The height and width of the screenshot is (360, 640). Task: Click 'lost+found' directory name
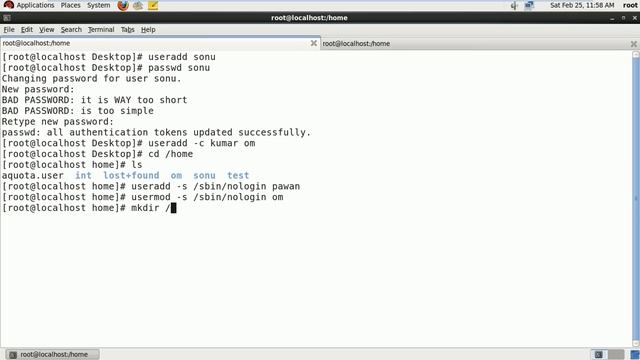[131, 176]
